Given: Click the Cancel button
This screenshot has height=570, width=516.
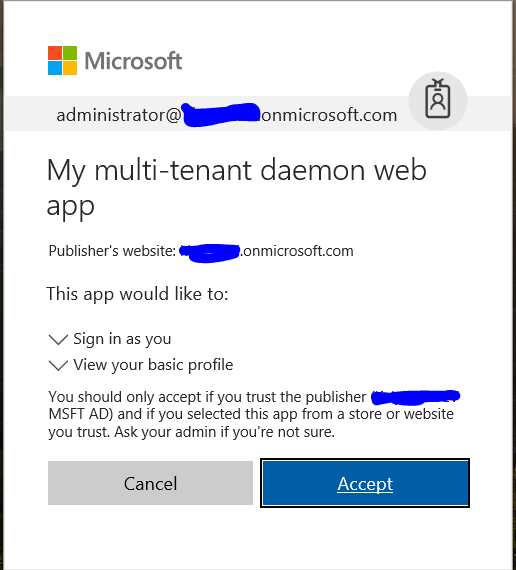Looking at the screenshot, I should (x=150, y=483).
